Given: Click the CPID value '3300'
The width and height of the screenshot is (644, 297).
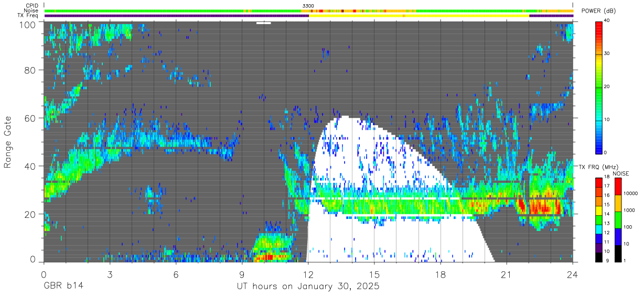Looking at the screenshot, I should [308, 6].
